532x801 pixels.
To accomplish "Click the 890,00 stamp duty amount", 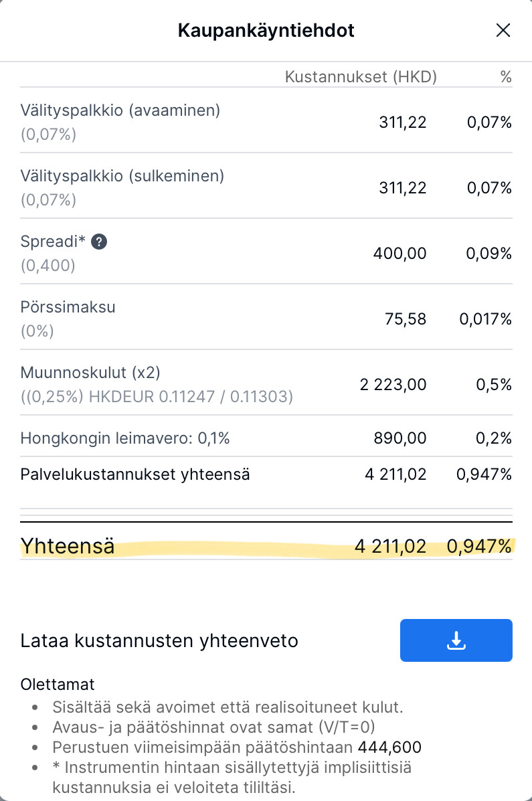I will click(400, 438).
